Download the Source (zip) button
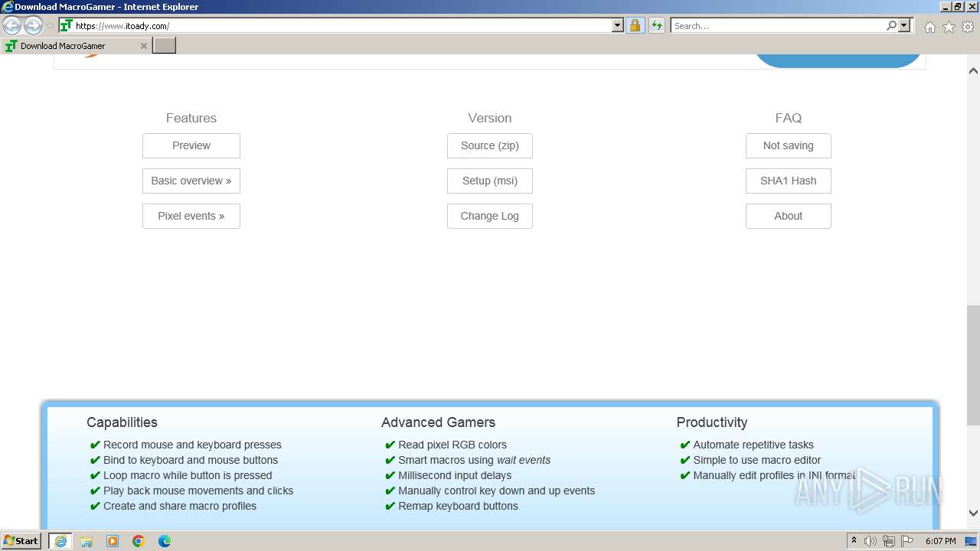980x551 pixels. pos(490,145)
